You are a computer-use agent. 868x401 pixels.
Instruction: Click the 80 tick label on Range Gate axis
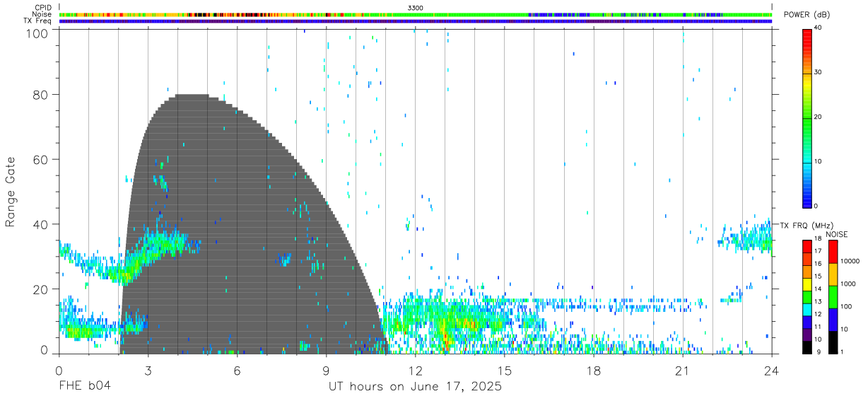pos(40,94)
